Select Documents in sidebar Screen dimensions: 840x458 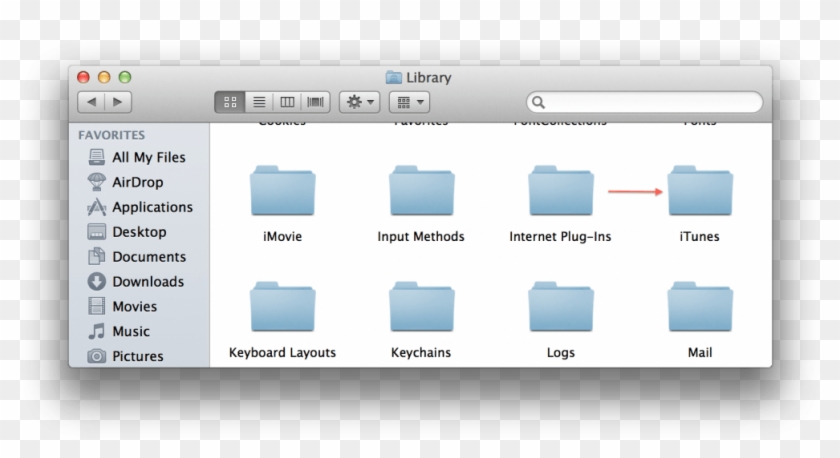(139, 257)
